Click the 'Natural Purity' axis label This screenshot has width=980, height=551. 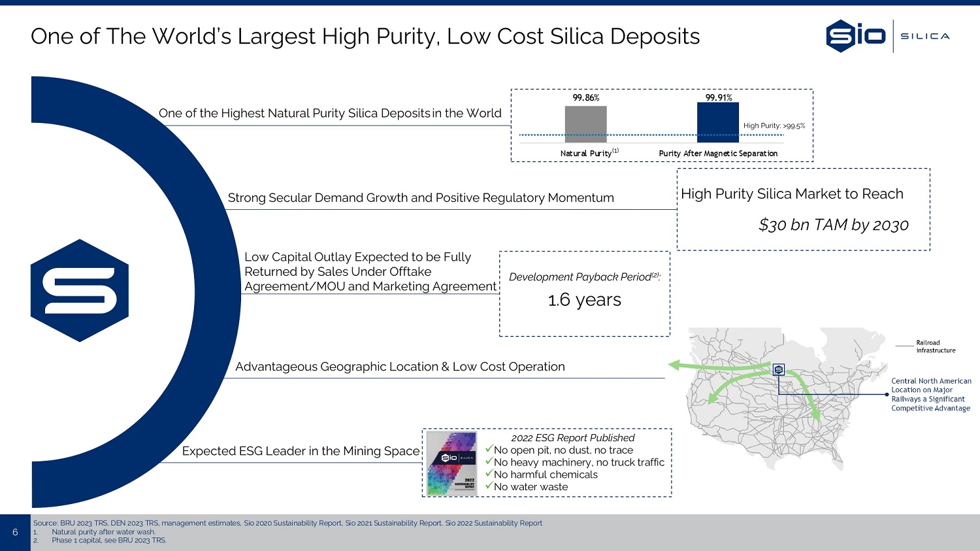[x=589, y=153]
